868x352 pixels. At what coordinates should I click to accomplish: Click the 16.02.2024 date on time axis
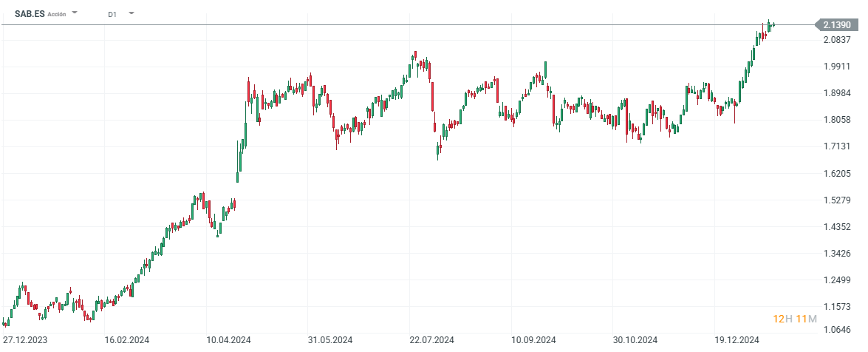click(126, 340)
